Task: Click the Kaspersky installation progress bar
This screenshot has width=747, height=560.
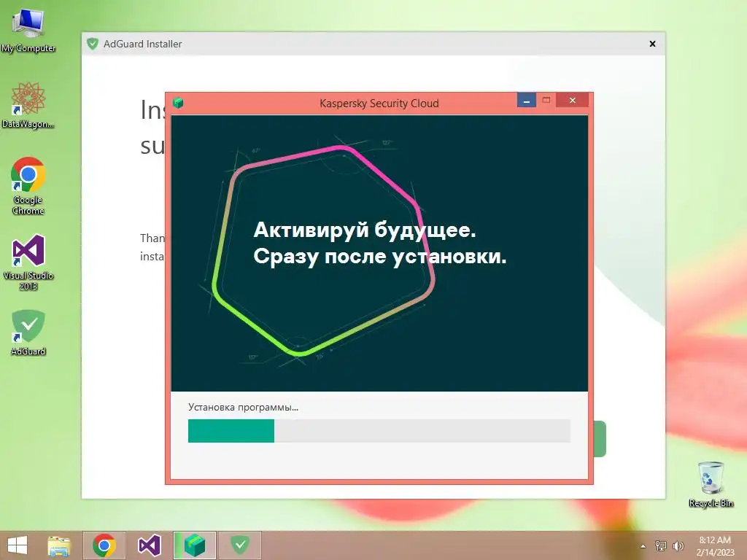Action: [x=379, y=431]
